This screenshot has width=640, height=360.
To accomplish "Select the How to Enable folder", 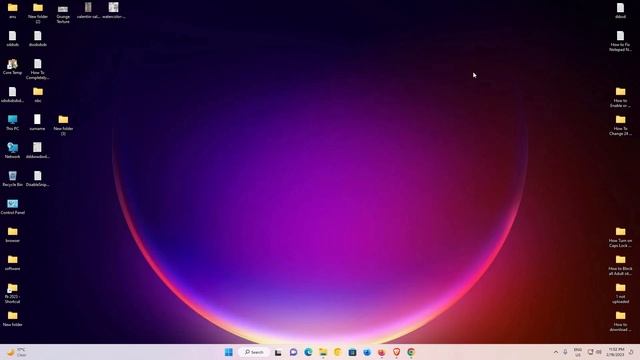I will click(x=620, y=97).
